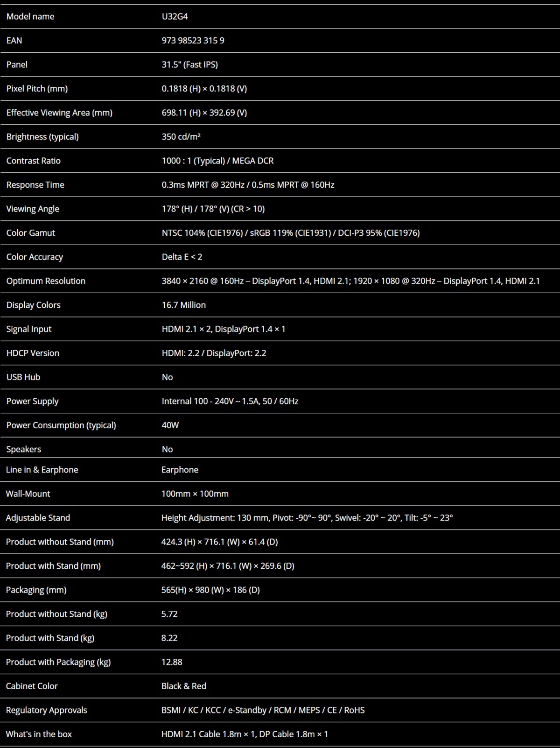Click the Pixel Pitch (mm) label

[x=37, y=89]
